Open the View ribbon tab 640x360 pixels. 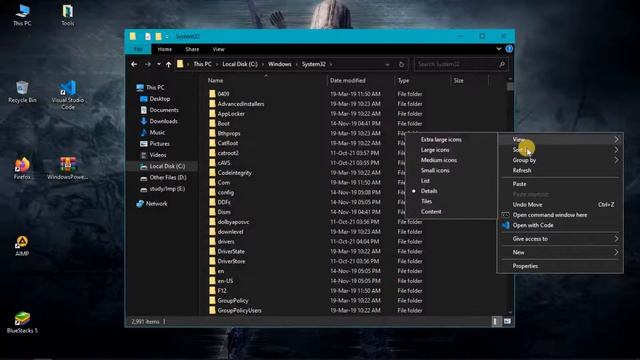pyautogui.click(x=218, y=49)
